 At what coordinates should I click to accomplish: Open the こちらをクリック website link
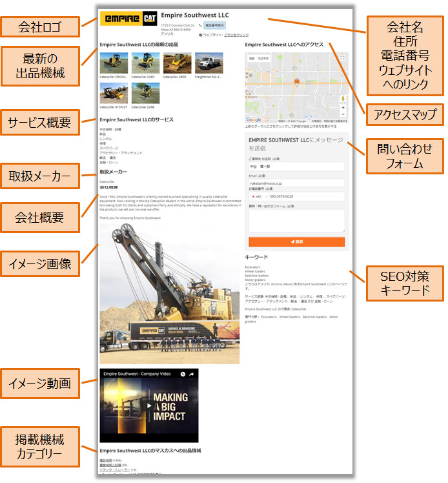[x=236, y=35]
